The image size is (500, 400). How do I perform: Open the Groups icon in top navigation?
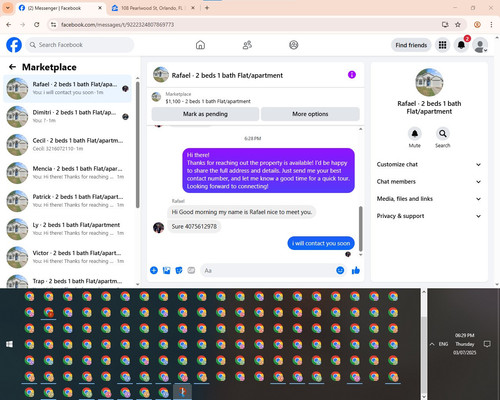coord(294,45)
